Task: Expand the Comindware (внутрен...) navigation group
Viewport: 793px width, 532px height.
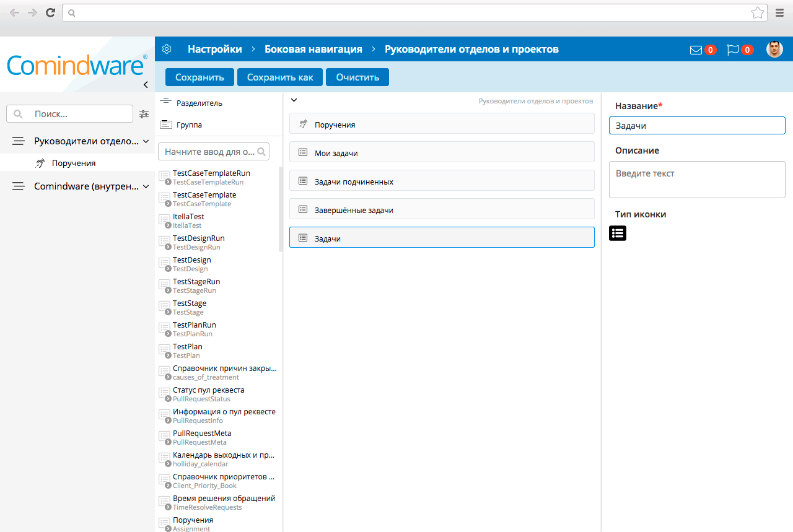Action: coord(146,185)
